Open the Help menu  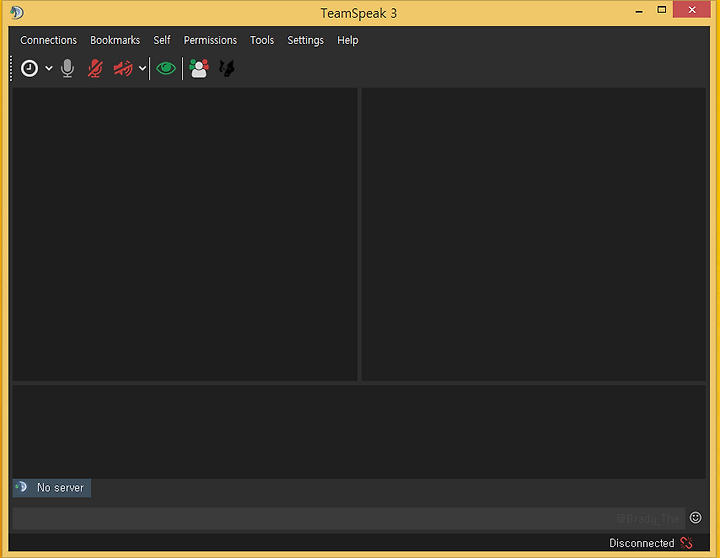point(348,40)
